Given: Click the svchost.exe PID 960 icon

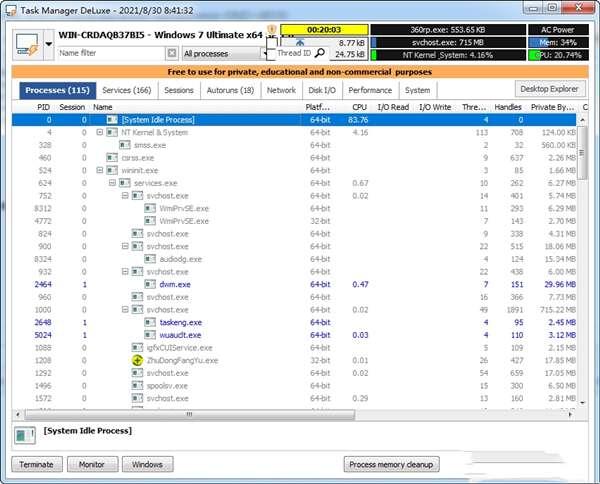Looking at the screenshot, I should pyautogui.click(x=137, y=297).
